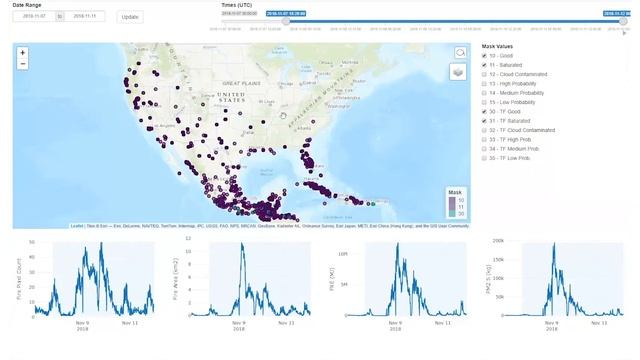This screenshot has width=640, height=360.
Task: Open the map layers control
Action: point(458,72)
